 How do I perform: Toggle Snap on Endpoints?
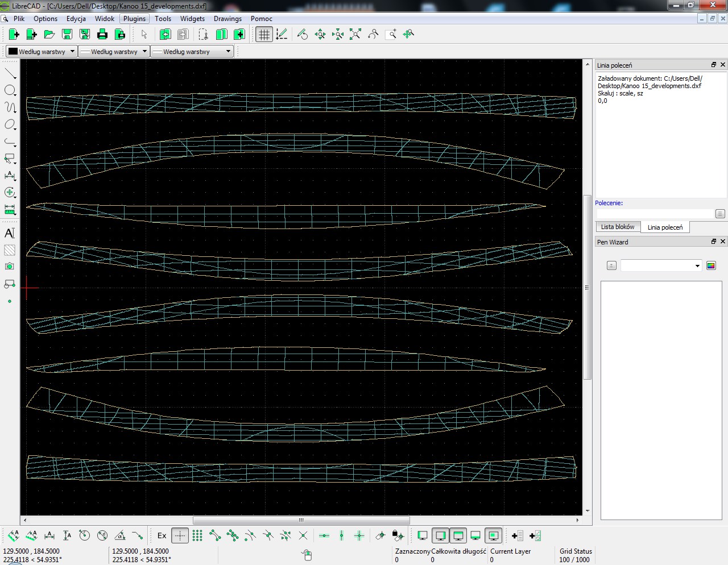click(x=215, y=535)
